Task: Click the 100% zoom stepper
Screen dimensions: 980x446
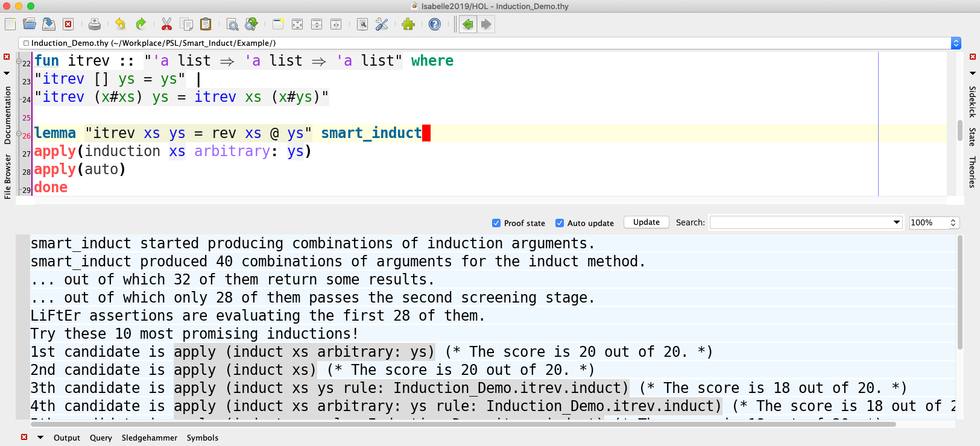Action: [x=953, y=222]
